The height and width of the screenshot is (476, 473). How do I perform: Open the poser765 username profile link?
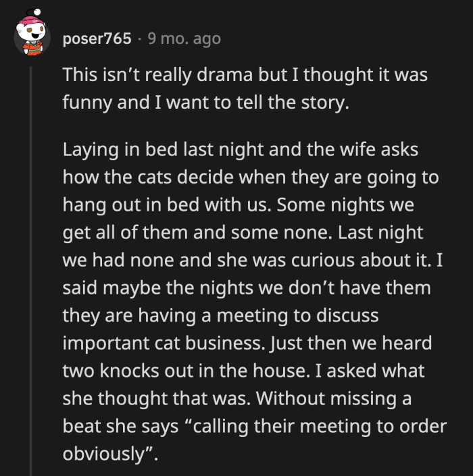[97, 39]
